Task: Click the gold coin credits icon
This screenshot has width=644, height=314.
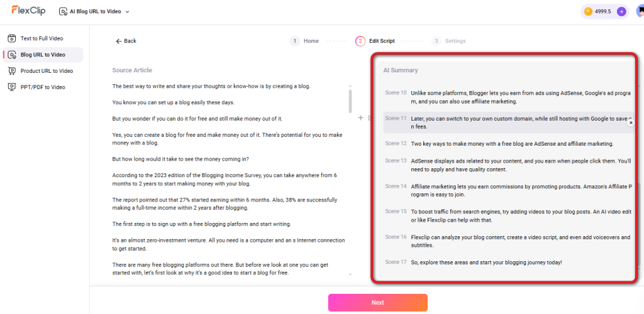Action: click(x=588, y=11)
